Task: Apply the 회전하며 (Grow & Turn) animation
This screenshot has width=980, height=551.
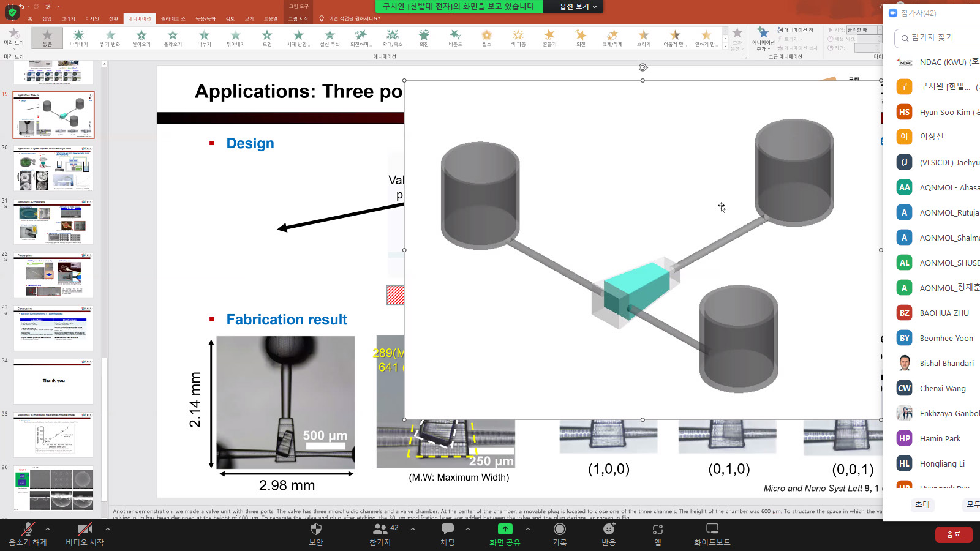Action: (x=361, y=37)
